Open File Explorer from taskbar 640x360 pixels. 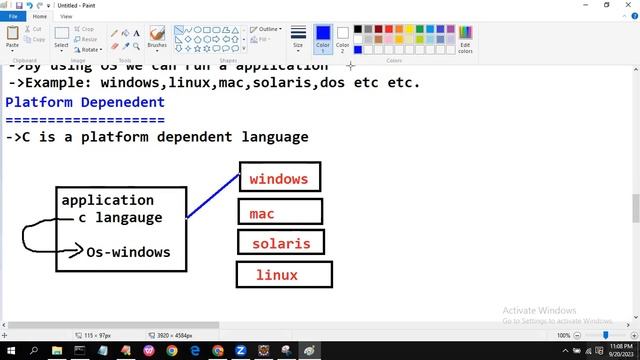[x=57, y=351]
